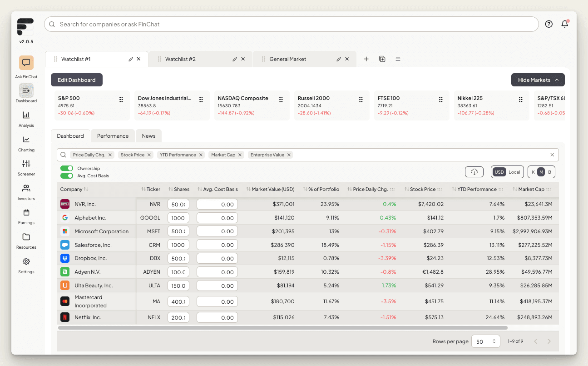588x366 pixels.
Task: Select the Dashboard sub-tab
Action: (70, 136)
